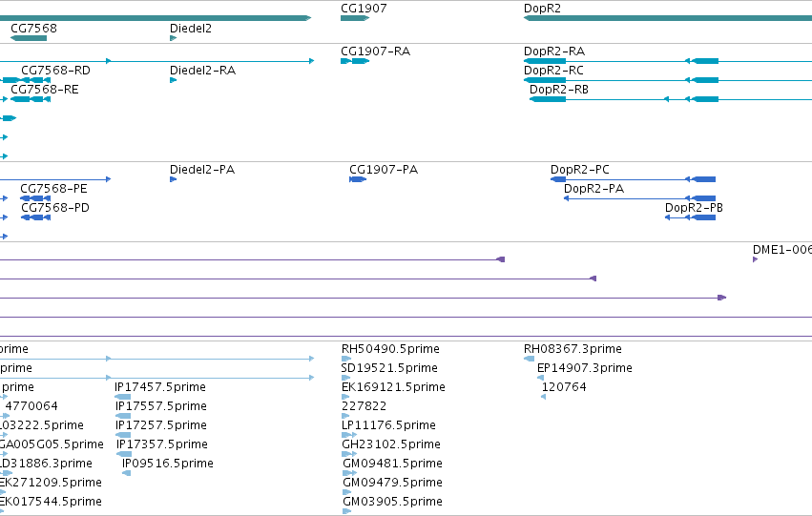The width and height of the screenshot is (812, 516).
Task: Select EST label ending D31886.3prime
Action: click(46, 464)
